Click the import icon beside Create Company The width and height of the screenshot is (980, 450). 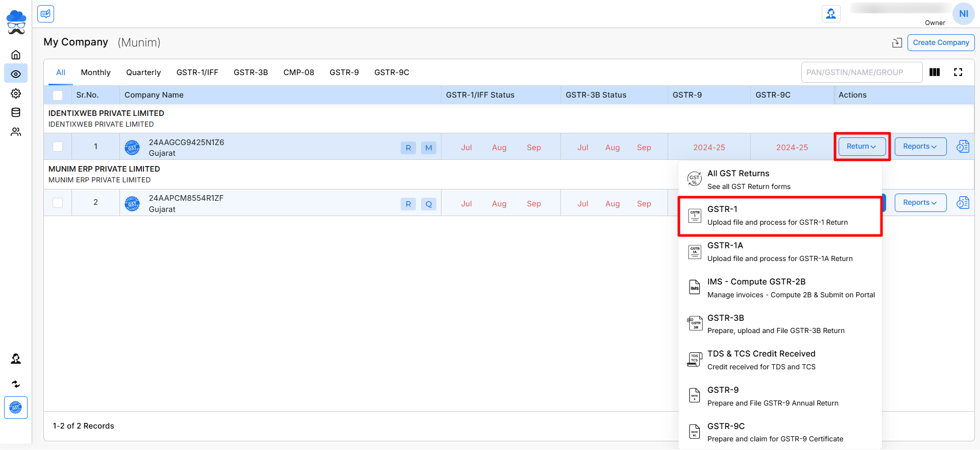click(897, 43)
